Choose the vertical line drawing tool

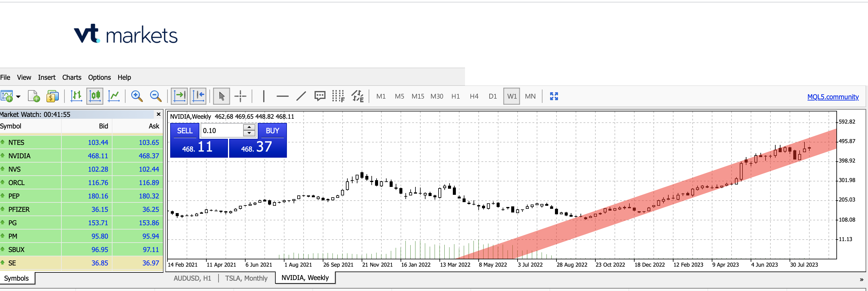coord(264,96)
